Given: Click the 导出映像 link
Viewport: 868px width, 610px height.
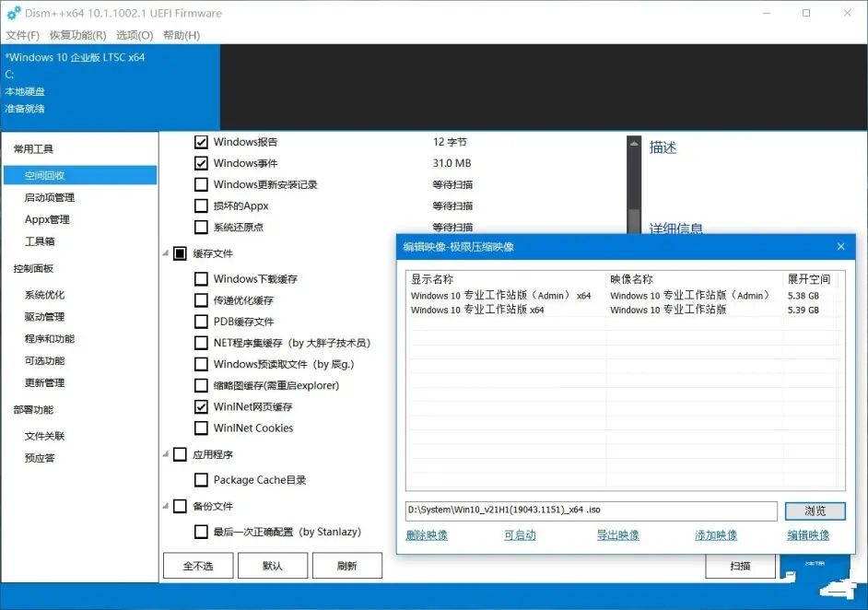Looking at the screenshot, I should coord(617,535).
